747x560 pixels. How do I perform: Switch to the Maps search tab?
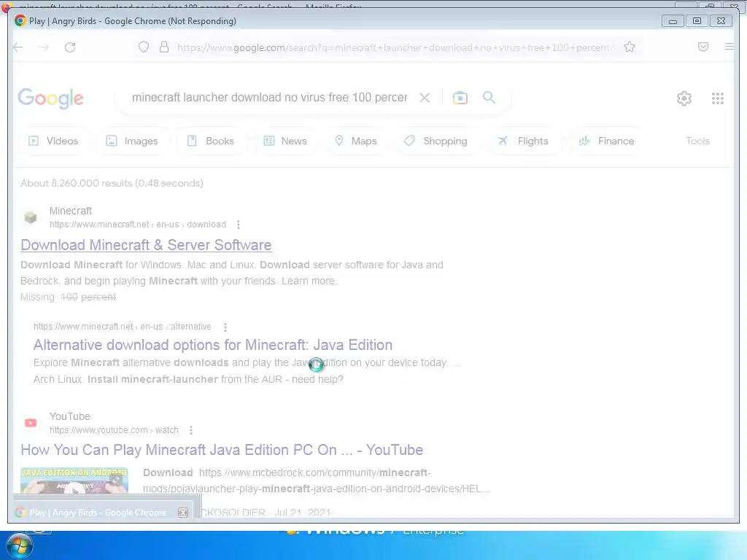[x=356, y=141]
